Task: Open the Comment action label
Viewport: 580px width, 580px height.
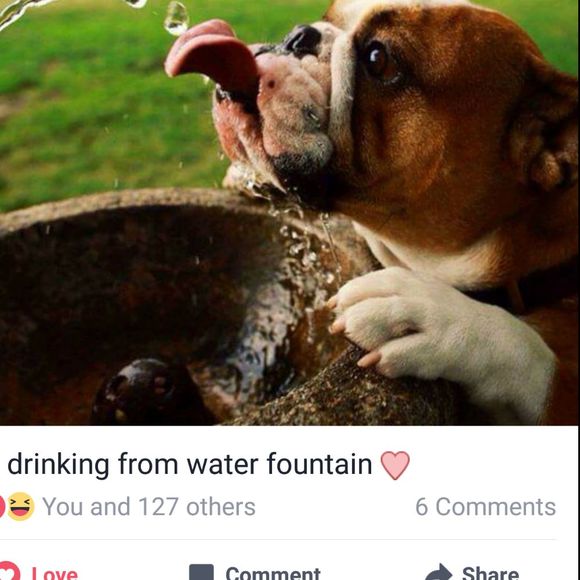Action: [x=273, y=573]
